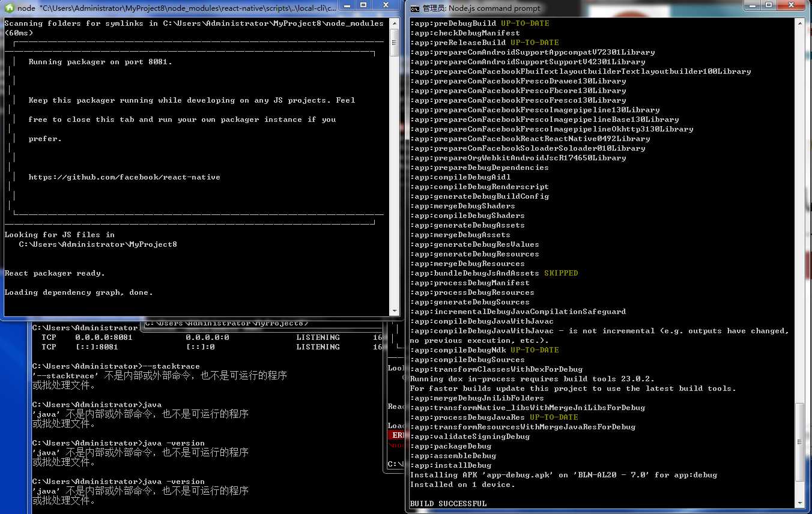Click the Node.js command prompt scrollbar up arrow
The width and height of the screenshot is (812, 514).
coord(800,23)
